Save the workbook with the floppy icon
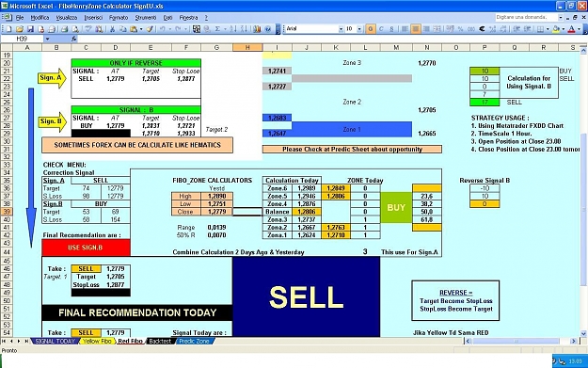Viewport: 588px width, 368px height. tap(30, 29)
